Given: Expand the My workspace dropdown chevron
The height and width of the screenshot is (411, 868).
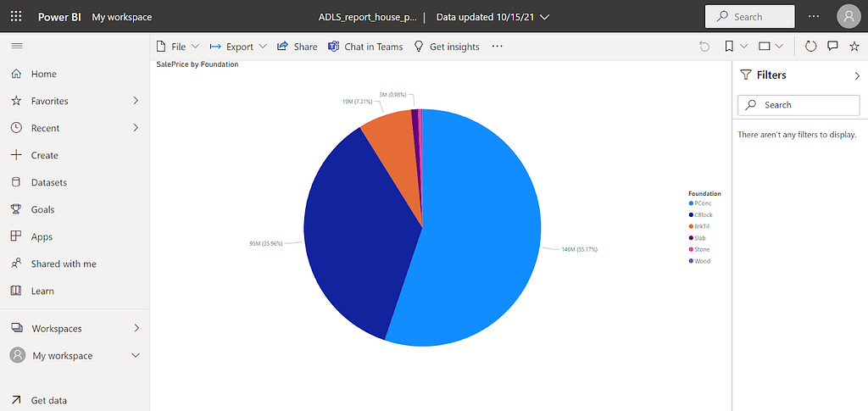Looking at the screenshot, I should click(x=136, y=355).
